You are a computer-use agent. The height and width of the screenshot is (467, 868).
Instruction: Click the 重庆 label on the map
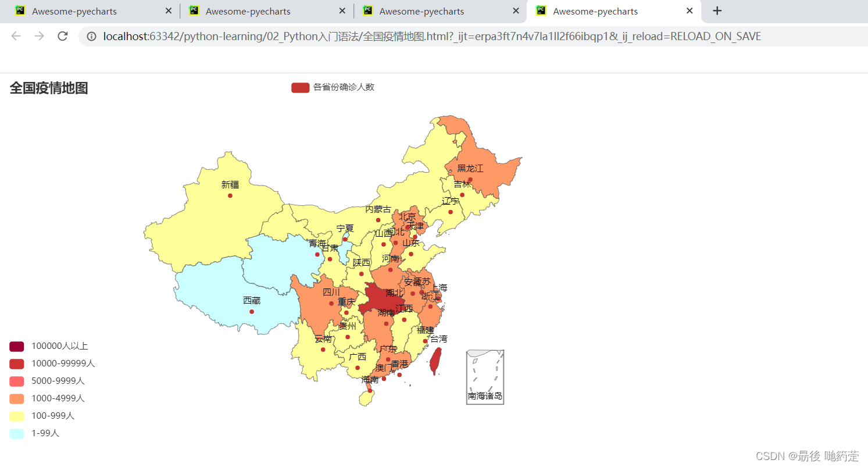346,302
